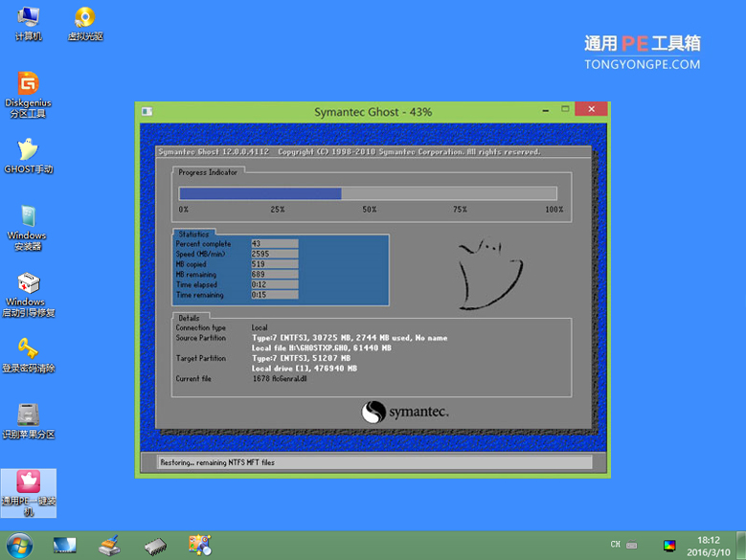Switch to the running installer taskbar app
This screenshot has width=746, height=560.
click(200, 546)
